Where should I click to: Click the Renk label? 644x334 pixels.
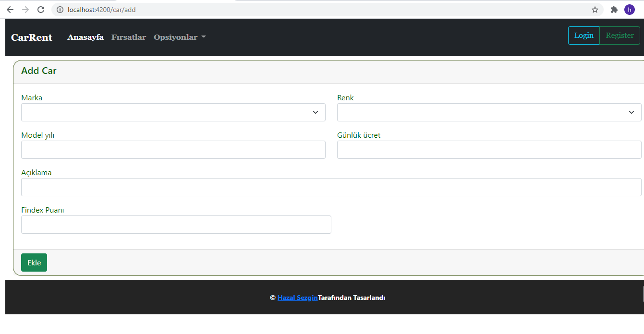(345, 98)
